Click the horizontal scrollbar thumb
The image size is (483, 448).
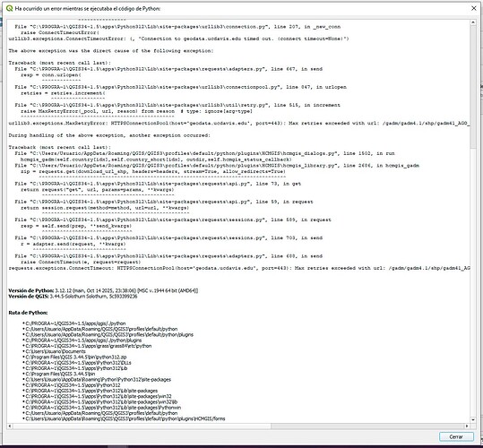(142, 426)
